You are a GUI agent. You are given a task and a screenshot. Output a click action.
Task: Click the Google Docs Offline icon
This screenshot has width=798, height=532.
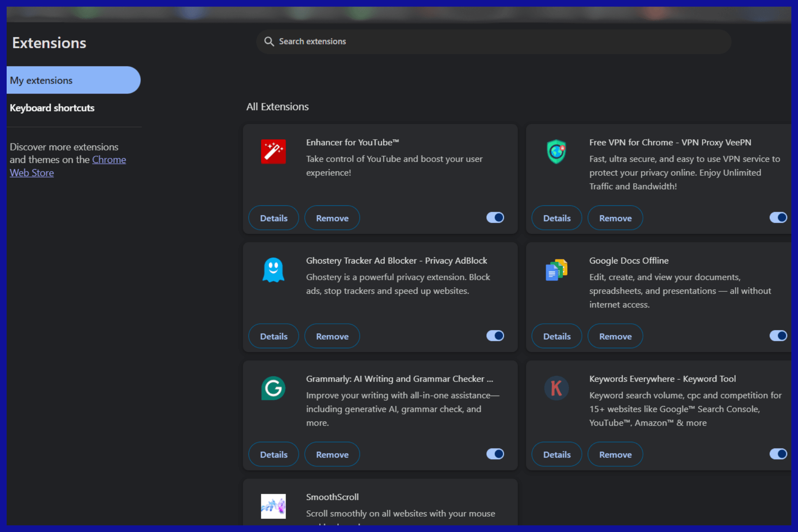(557, 270)
